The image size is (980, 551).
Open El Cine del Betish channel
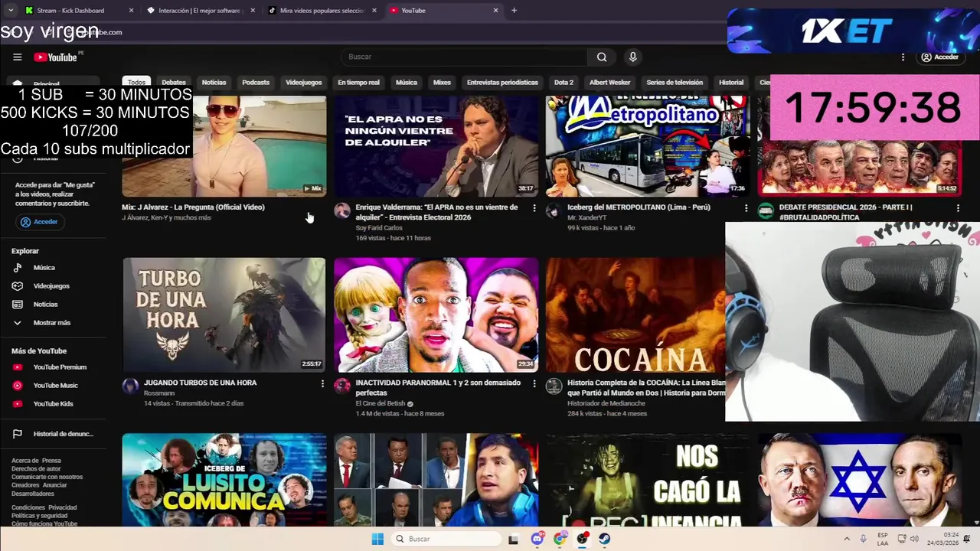click(380, 403)
